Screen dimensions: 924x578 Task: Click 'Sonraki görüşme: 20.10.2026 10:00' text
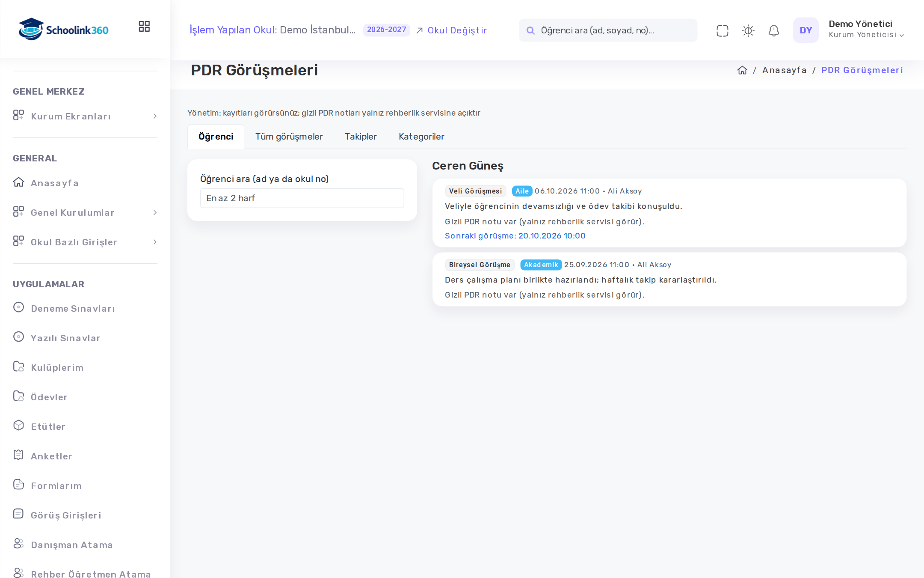(x=515, y=236)
